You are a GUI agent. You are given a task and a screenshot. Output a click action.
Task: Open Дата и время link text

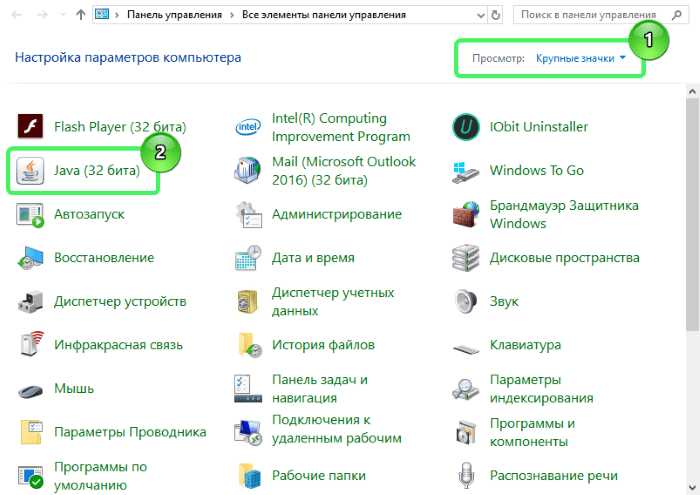313,258
